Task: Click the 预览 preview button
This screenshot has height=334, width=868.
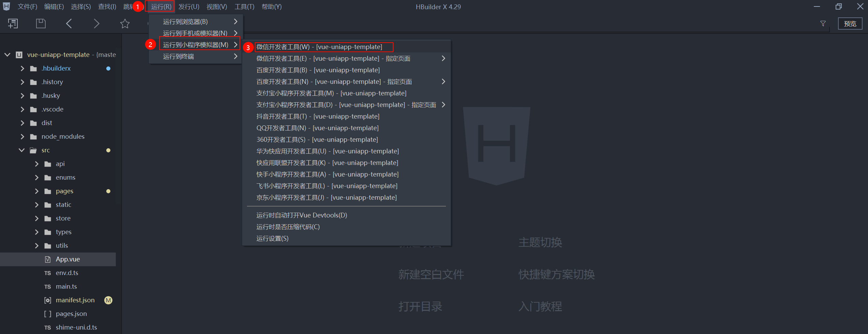Action: pyautogui.click(x=850, y=24)
